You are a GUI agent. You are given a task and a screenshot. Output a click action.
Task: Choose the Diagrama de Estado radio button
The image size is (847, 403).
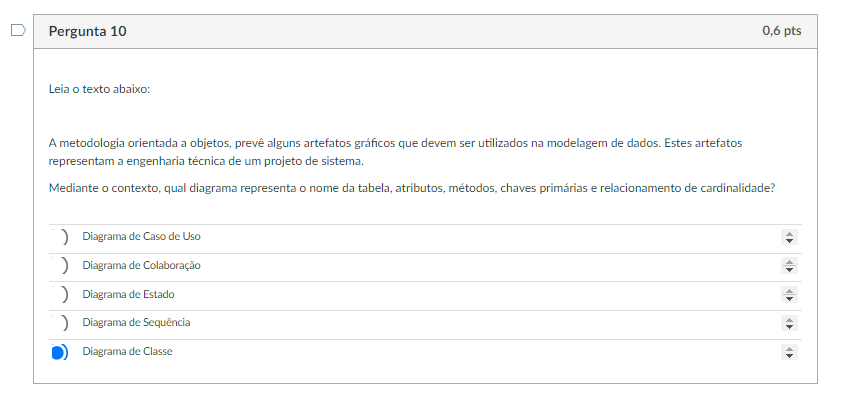coord(60,294)
